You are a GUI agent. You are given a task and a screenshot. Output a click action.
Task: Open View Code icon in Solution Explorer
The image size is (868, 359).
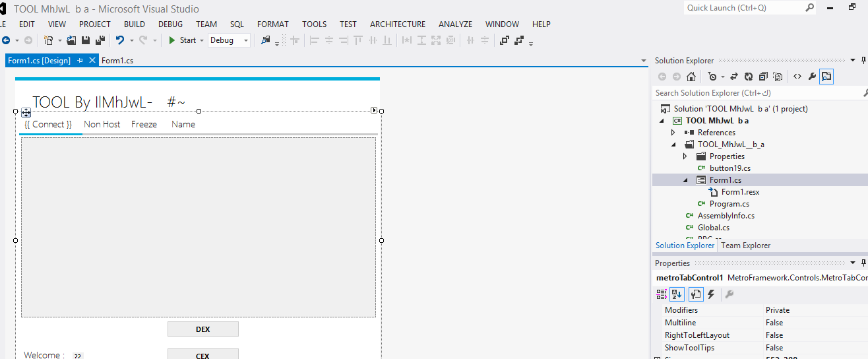(797, 77)
